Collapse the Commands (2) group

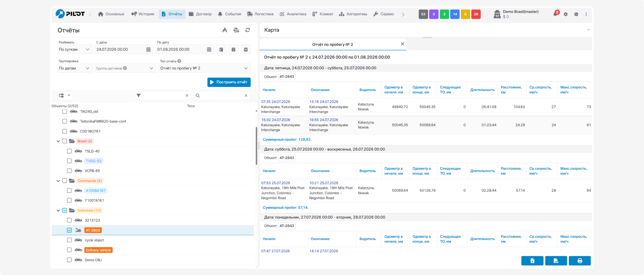[x=58, y=181]
